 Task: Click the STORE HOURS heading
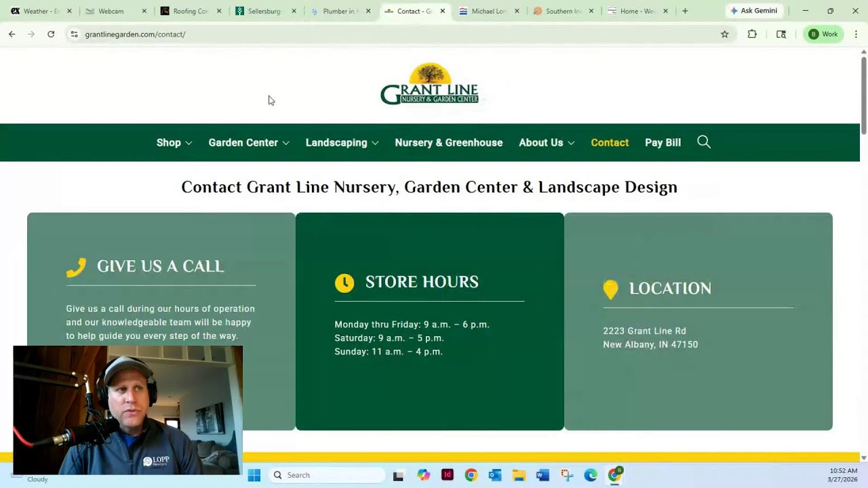(x=422, y=282)
